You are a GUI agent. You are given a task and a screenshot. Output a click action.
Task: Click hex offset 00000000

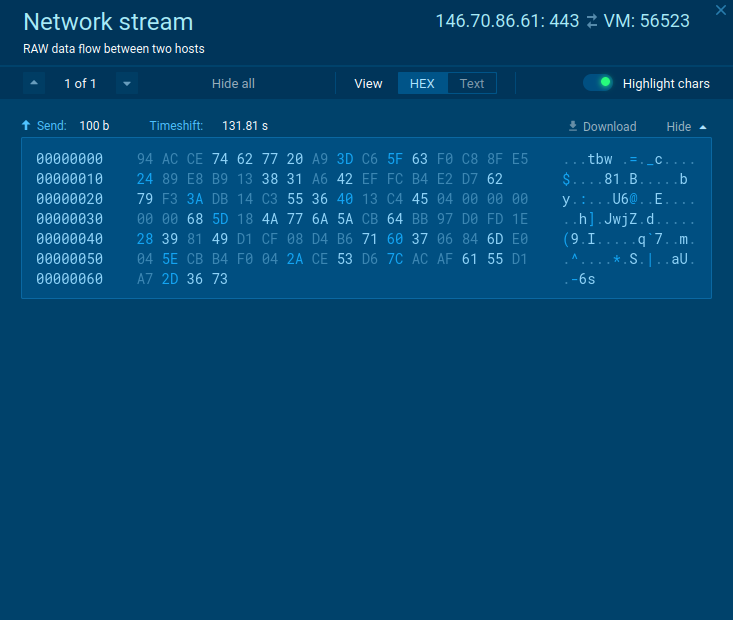69,159
